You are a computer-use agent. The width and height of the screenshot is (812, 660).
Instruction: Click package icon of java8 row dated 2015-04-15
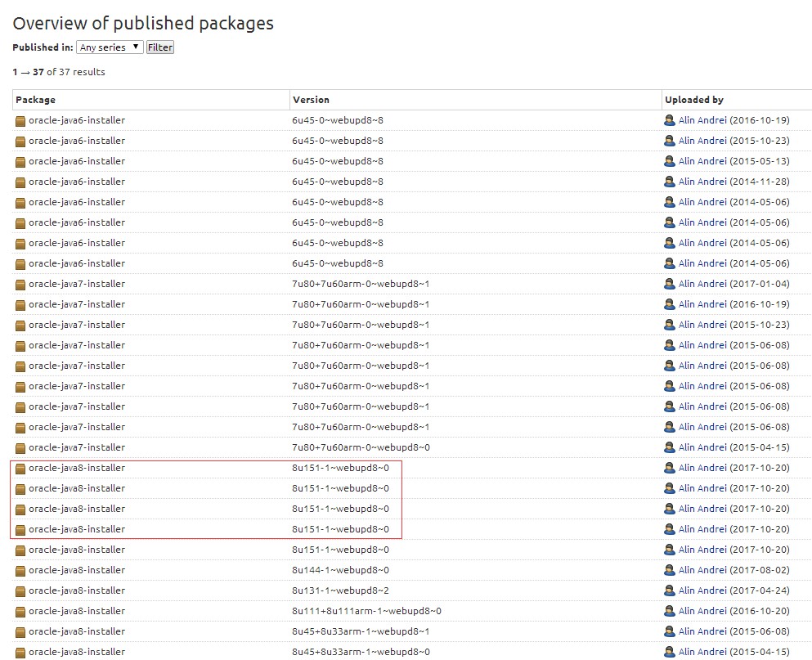(20, 653)
